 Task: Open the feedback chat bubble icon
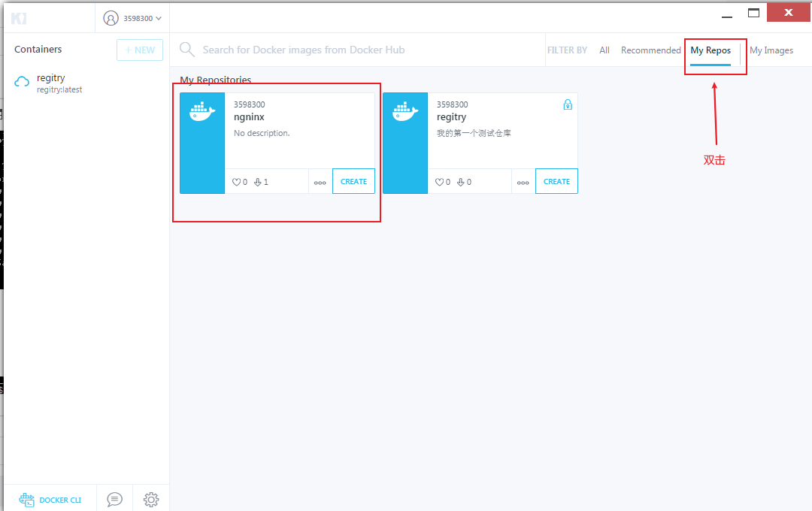[x=114, y=499]
